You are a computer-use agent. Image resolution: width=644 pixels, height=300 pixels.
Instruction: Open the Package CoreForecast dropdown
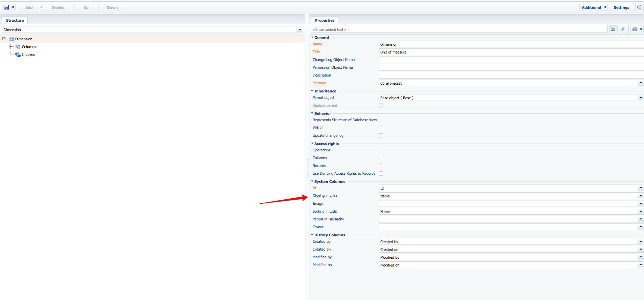[x=641, y=83]
